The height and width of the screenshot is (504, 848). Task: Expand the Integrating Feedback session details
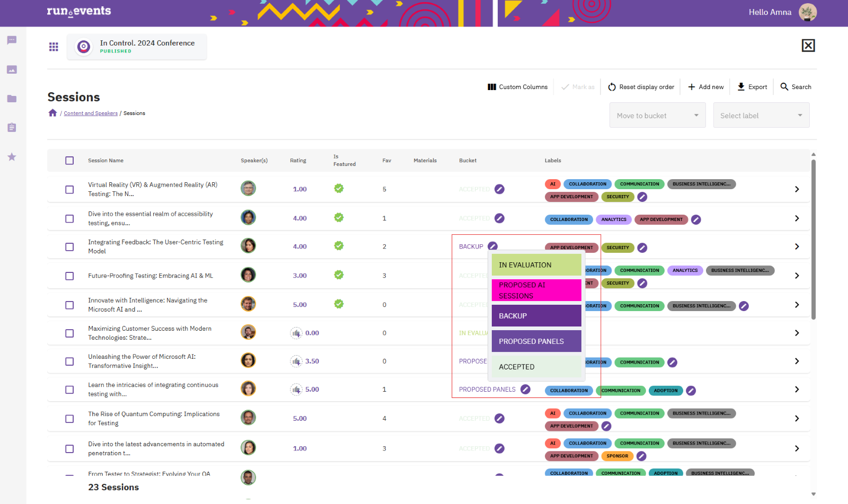coord(797,246)
